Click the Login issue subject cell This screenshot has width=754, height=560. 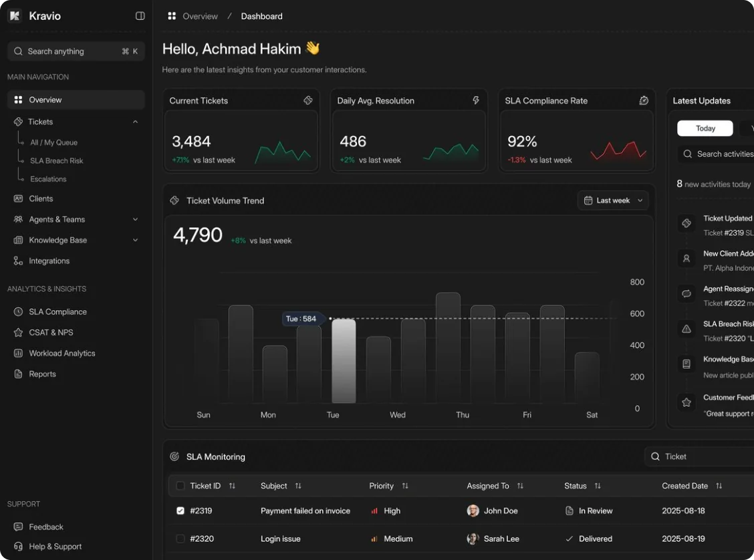(280, 539)
